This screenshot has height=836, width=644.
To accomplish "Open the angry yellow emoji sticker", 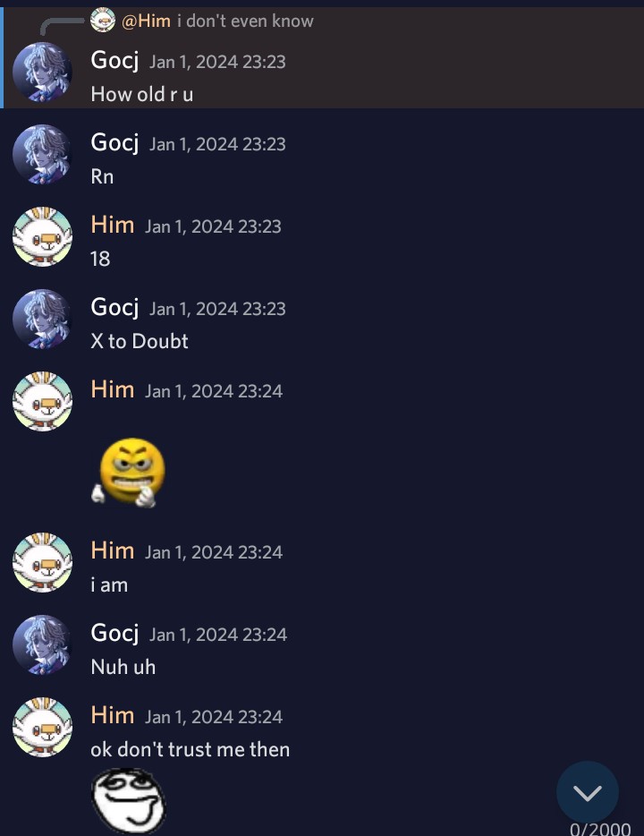I will 129,473.
